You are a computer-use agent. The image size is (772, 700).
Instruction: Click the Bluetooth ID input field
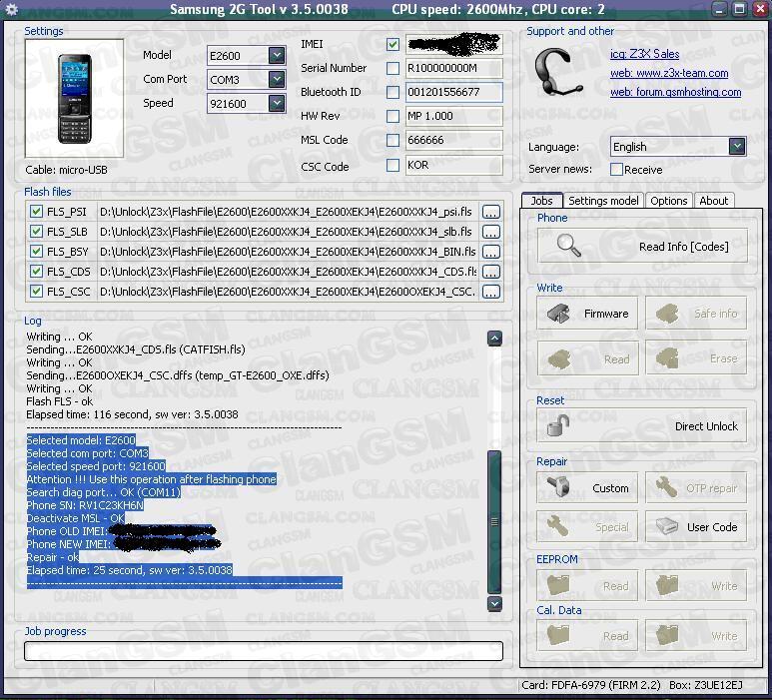[x=453, y=92]
